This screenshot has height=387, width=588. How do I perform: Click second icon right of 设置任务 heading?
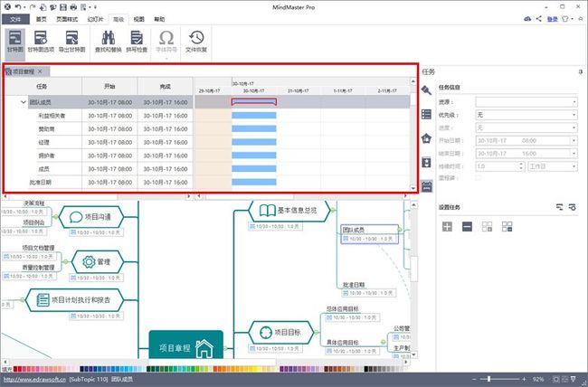pos(572,207)
